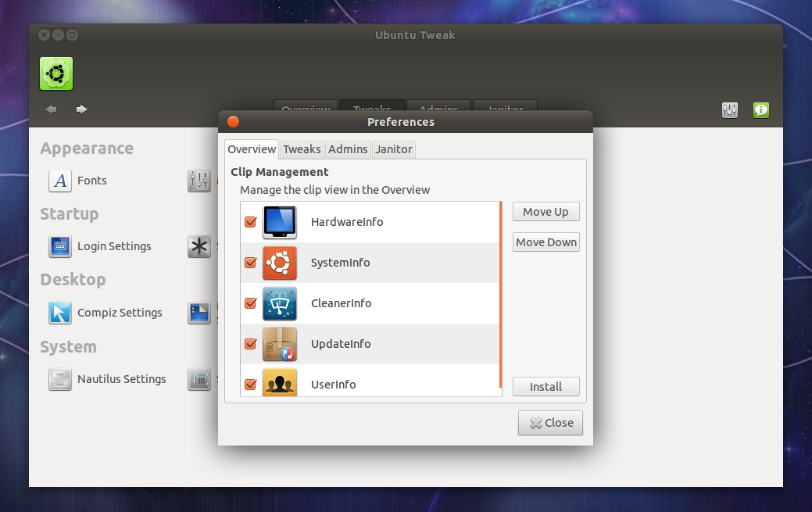The width and height of the screenshot is (812, 512).
Task: Open Fonts settings via the A icon
Action: 59,181
